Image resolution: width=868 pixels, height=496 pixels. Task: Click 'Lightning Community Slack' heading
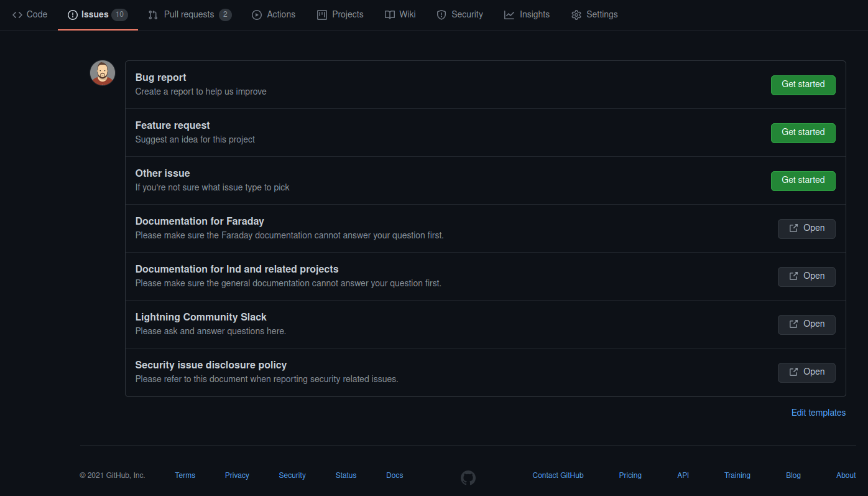point(201,317)
